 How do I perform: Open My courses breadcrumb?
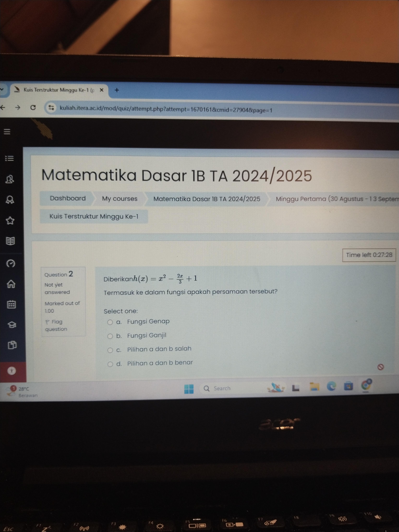coord(120,199)
